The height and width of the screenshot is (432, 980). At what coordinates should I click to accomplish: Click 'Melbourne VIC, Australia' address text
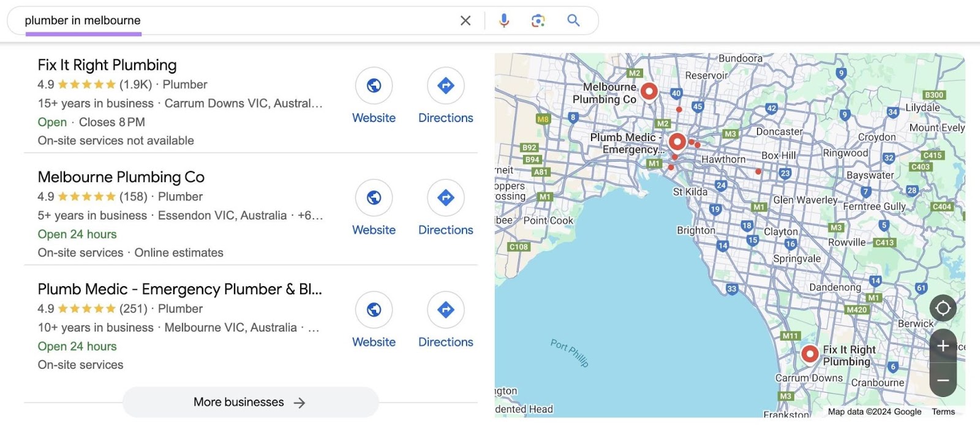click(x=231, y=328)
